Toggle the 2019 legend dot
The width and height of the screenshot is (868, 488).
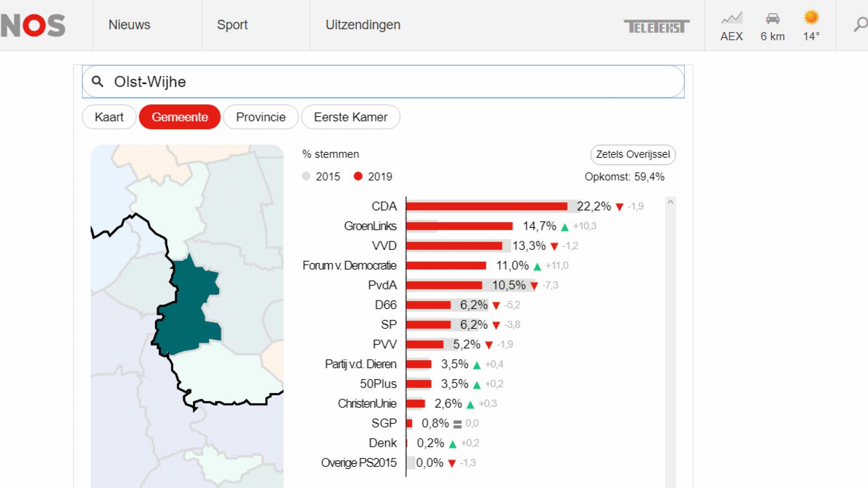358,176
